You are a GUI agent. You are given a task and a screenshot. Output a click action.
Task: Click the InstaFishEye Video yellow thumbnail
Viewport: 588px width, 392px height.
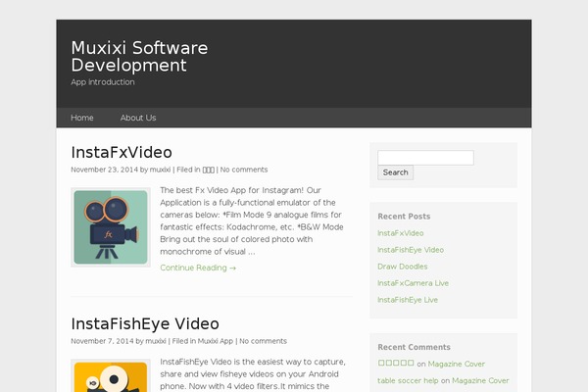(111, 375)
